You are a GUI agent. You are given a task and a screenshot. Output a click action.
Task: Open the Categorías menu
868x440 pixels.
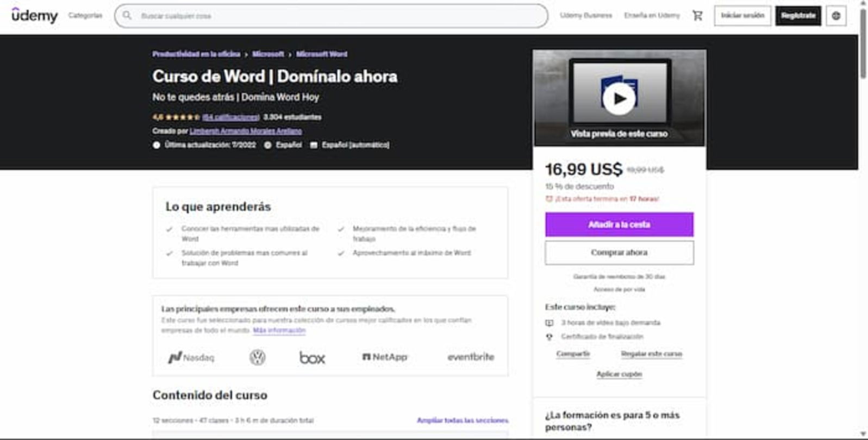(85, 16)
